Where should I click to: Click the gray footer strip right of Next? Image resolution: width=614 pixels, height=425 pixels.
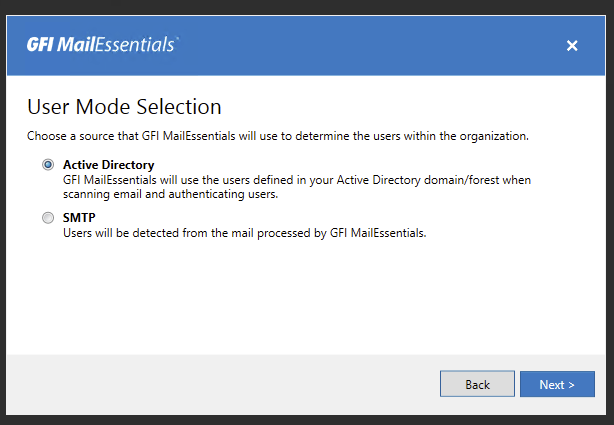602,384
